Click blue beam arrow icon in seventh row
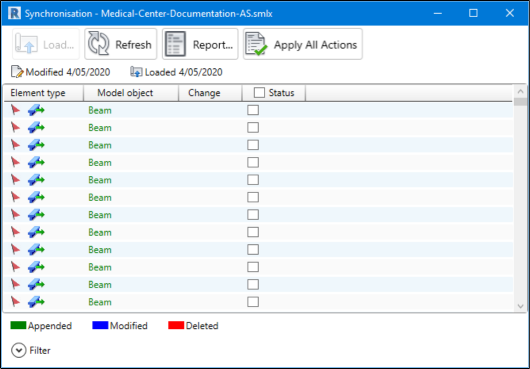Viewport: 530px width, 369px height. [x=36, y=215]
